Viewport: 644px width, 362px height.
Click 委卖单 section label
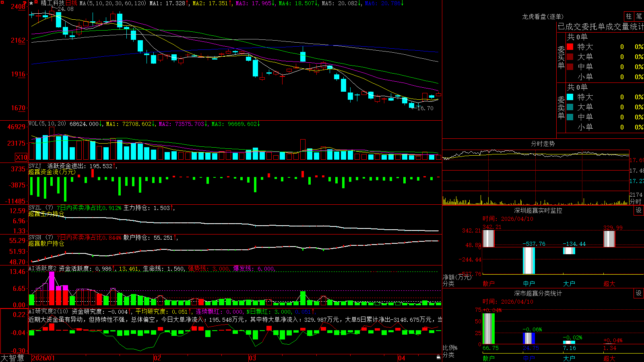coord(561,107)
